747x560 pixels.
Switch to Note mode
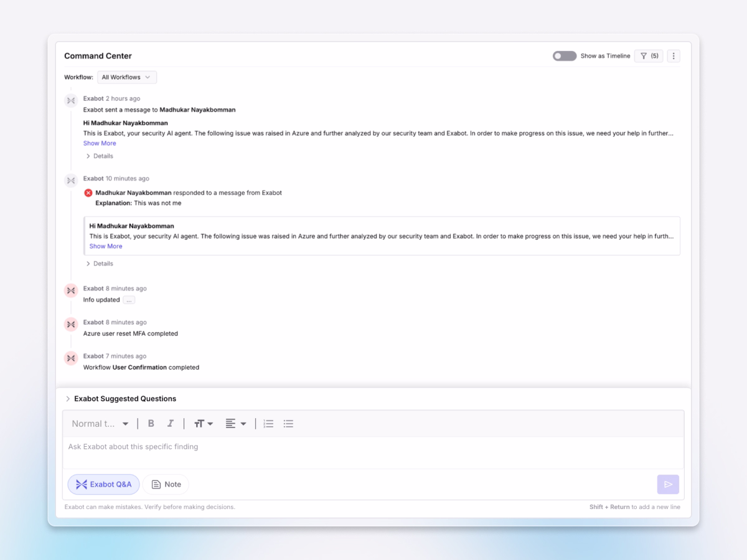click(x=166, y=485)
